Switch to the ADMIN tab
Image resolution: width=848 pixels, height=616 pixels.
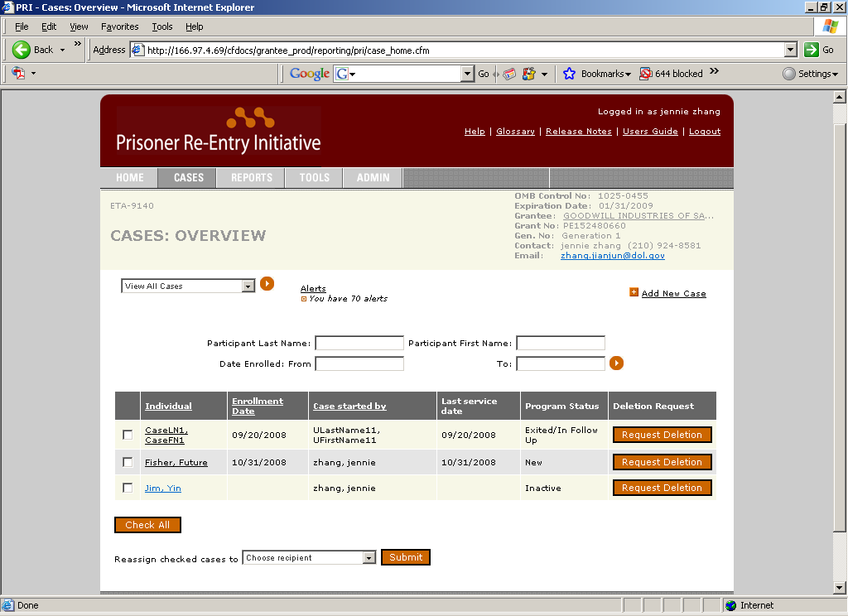[x=373, y=177]
